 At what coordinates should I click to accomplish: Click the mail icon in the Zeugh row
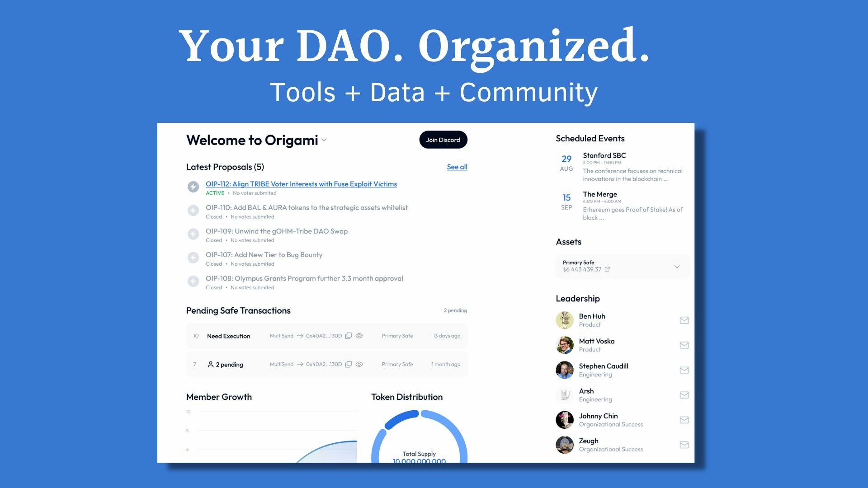(684, 445)
